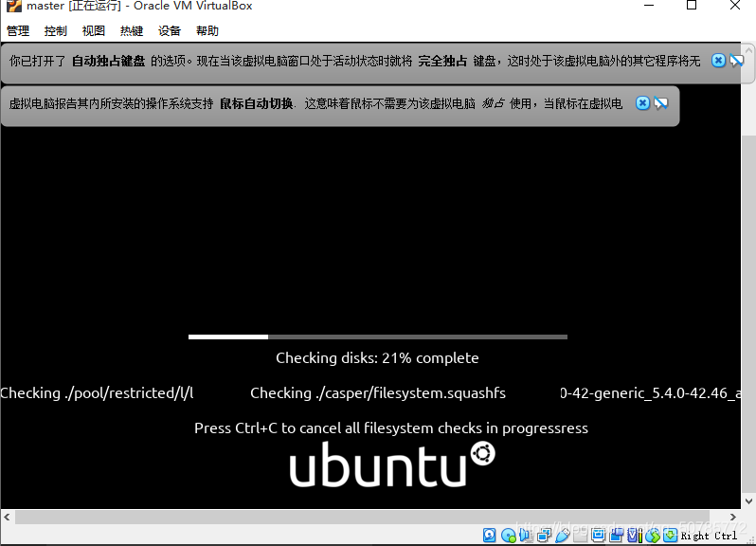Maximize the VirtualBox window
This screenshot has width=756, height=546.
click(x=692, y=6)
